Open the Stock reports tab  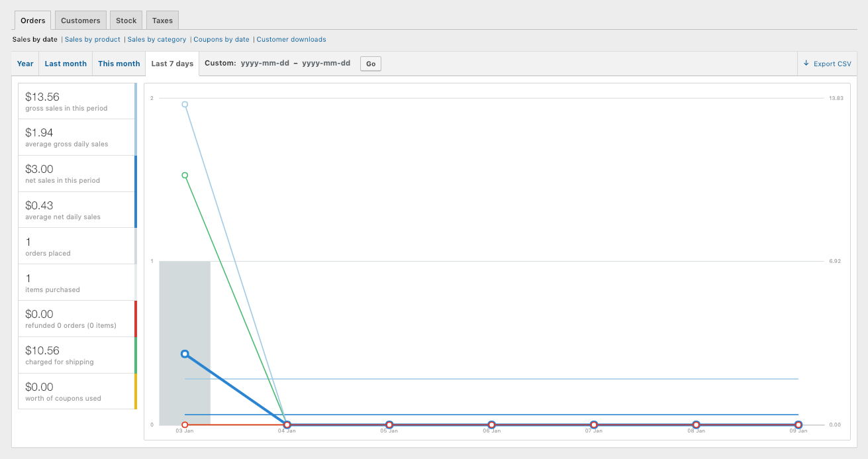[x=126, y=21]
